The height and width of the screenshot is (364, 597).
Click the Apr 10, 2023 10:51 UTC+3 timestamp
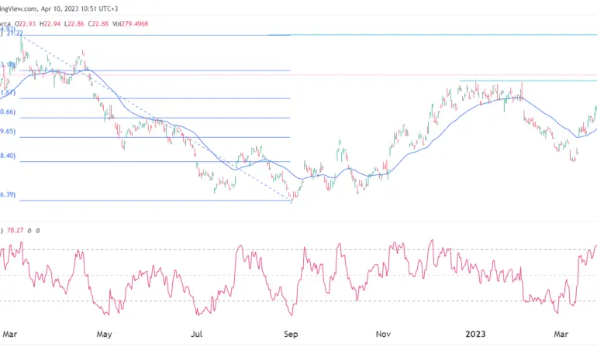tap(79, 9)
